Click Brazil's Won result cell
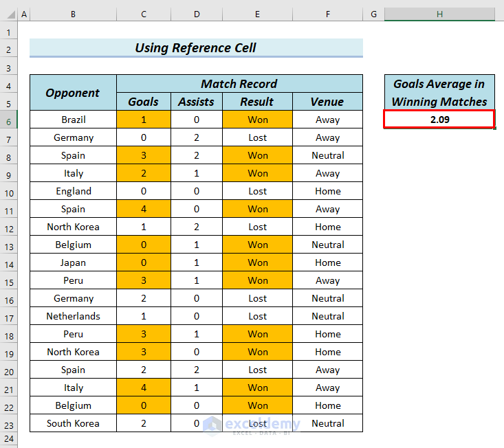This screenshot has width=504, height=448. point(257,120)
